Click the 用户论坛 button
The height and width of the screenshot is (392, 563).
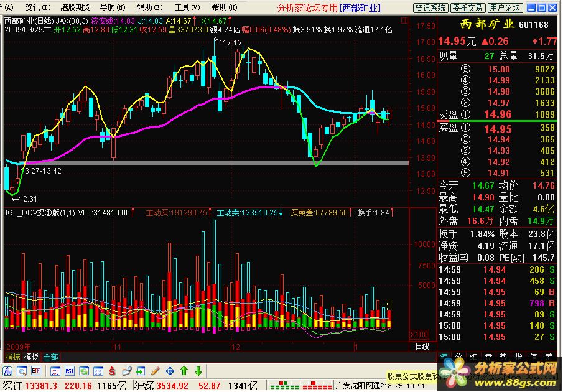(505, 7)
